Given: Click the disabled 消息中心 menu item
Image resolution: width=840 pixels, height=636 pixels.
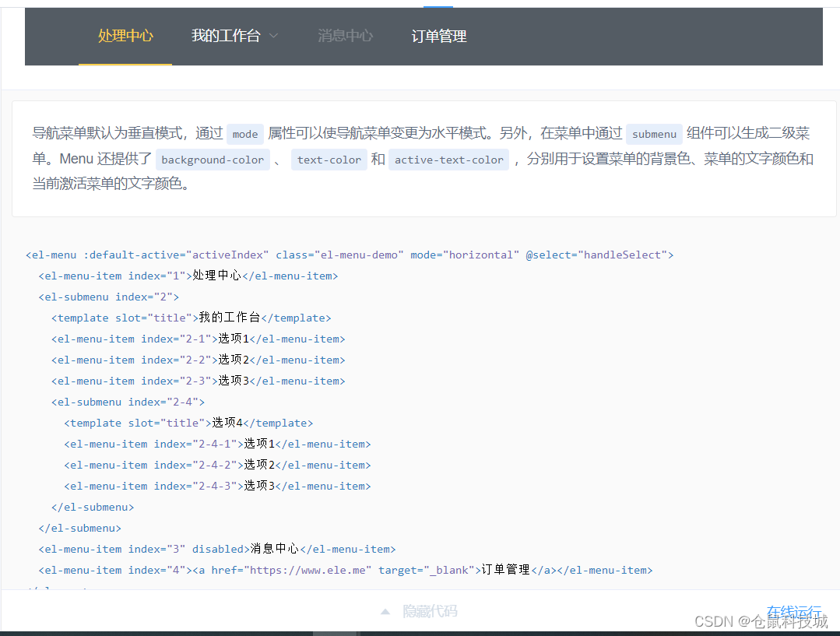Looking at the screenshot, I should 345,36.
